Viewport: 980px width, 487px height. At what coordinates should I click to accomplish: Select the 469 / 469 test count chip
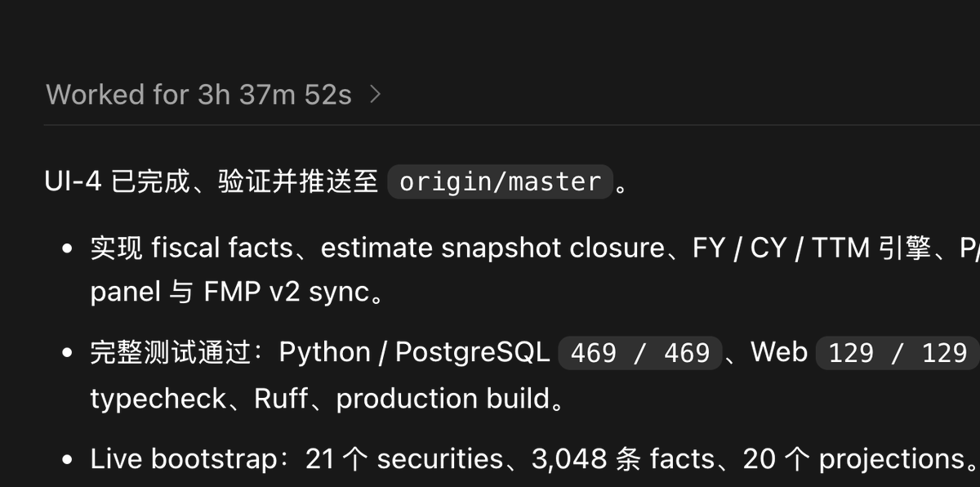640,353
